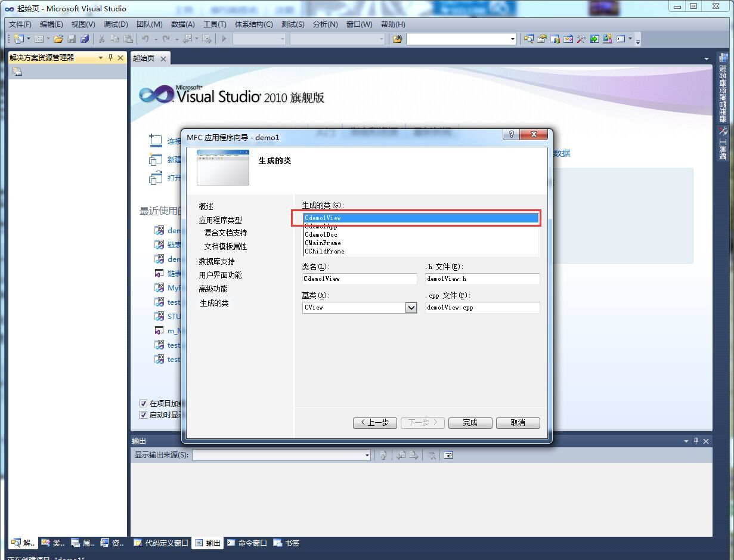Switch to the 命令窗口 tab

pyautogui.click(x=247, y=543)
